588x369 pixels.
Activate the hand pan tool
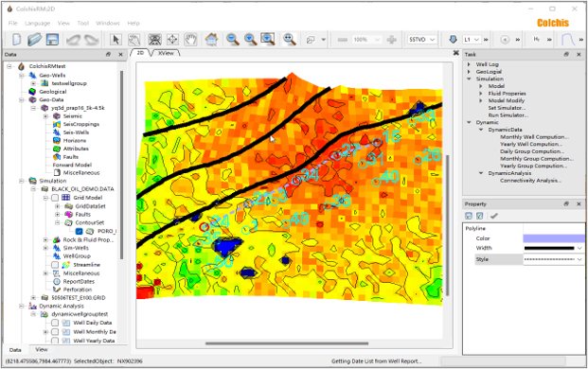pyautogui.click(x=191, y=40)
